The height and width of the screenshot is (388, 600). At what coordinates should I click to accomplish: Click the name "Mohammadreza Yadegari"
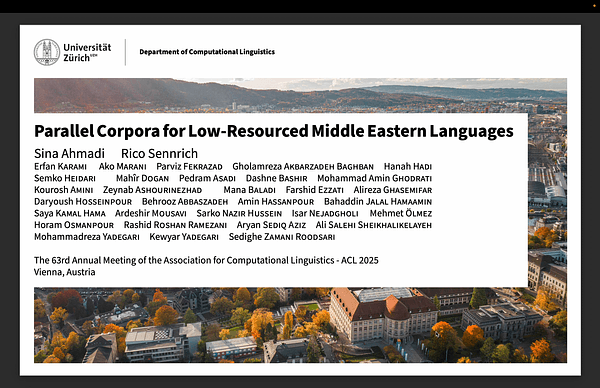tap(87, 237)
